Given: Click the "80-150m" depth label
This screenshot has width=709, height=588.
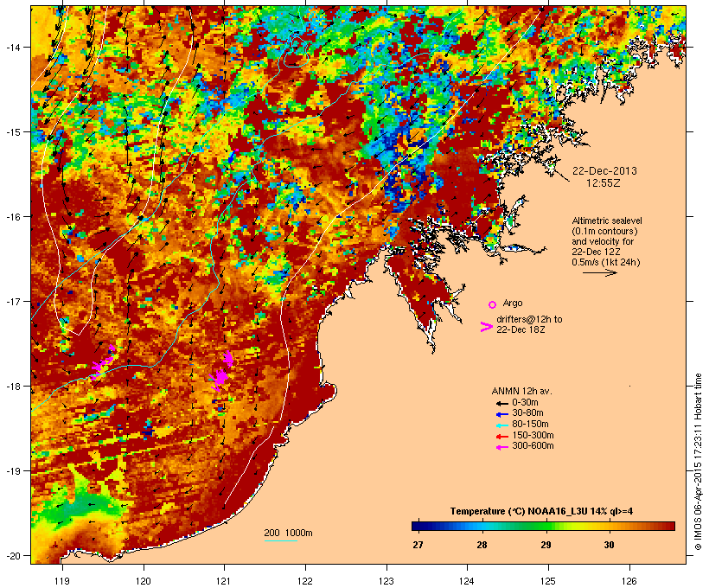Looking at the screenshot, I should (x=530, y=424).
